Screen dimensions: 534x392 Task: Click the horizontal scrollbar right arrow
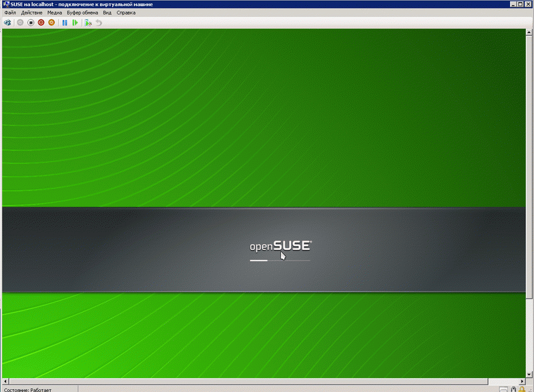click(x=523, y=381)
